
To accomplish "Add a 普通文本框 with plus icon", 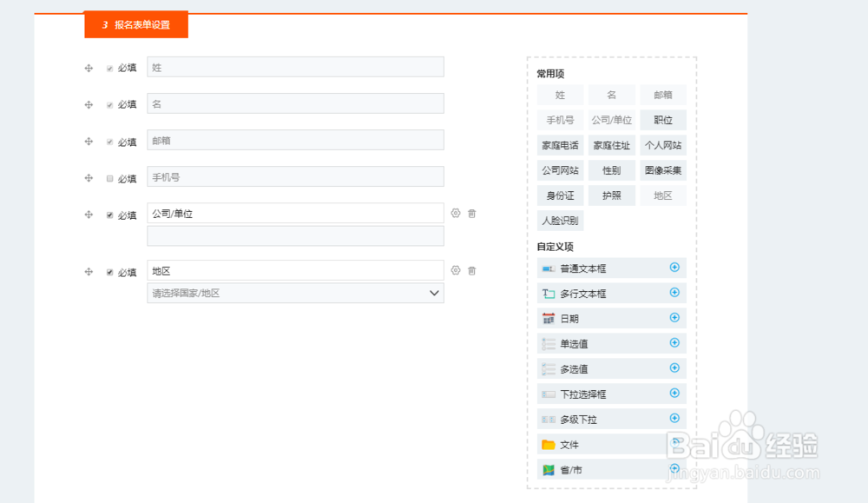I will point(674,268).
